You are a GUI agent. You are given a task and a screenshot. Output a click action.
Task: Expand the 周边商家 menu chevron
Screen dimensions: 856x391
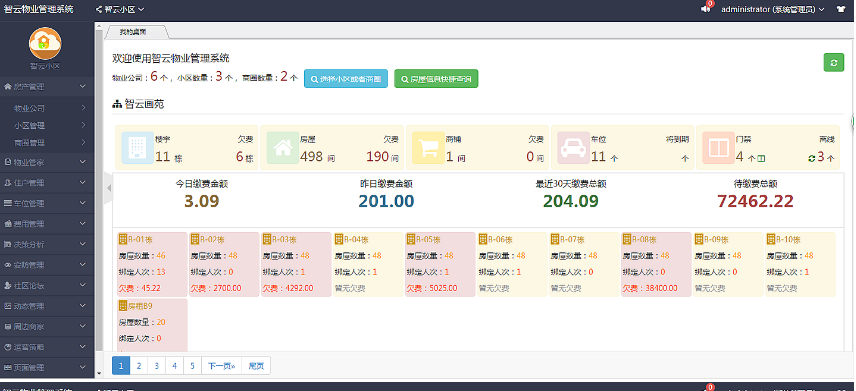[82, 327]
